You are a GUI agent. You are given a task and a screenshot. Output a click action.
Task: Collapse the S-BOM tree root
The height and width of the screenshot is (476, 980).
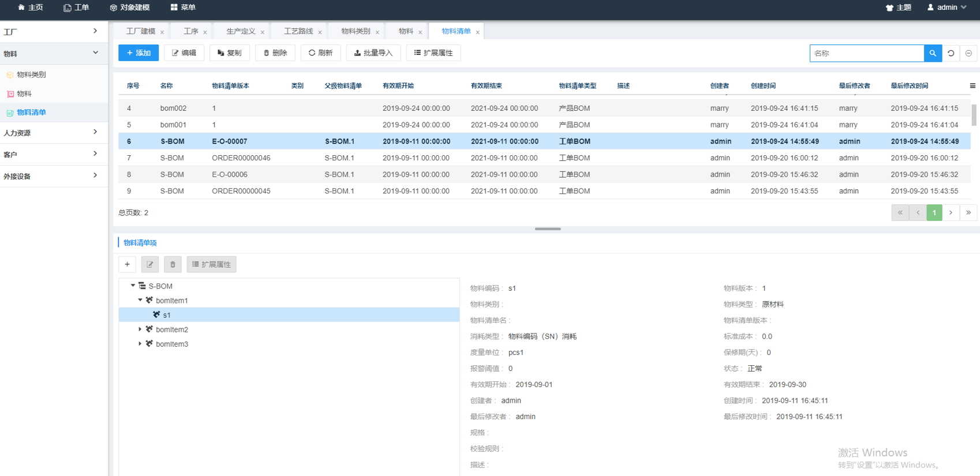pyautogui.click(x=133, y=286)
